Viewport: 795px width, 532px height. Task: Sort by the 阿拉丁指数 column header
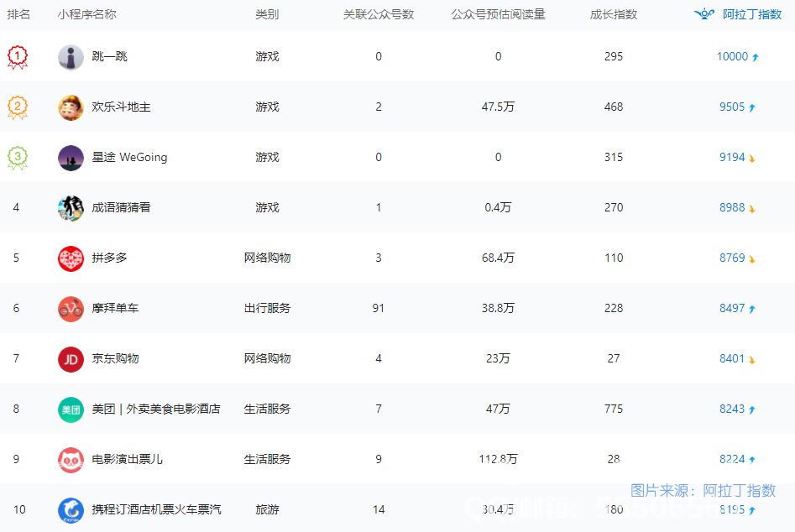coord(752,14)
